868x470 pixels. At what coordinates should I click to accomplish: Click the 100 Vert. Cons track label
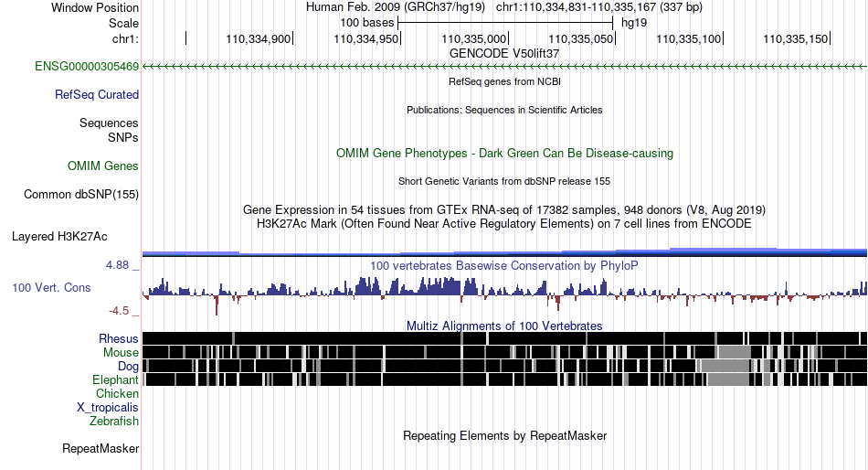point(51,288)
